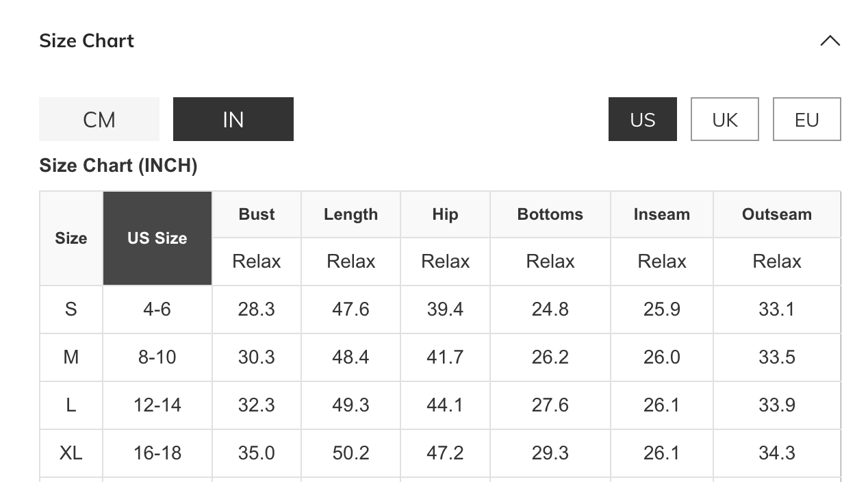Click the Bottoms column header
The width and height of the screenshot is (868, 482).
click(x=550, y=214)
